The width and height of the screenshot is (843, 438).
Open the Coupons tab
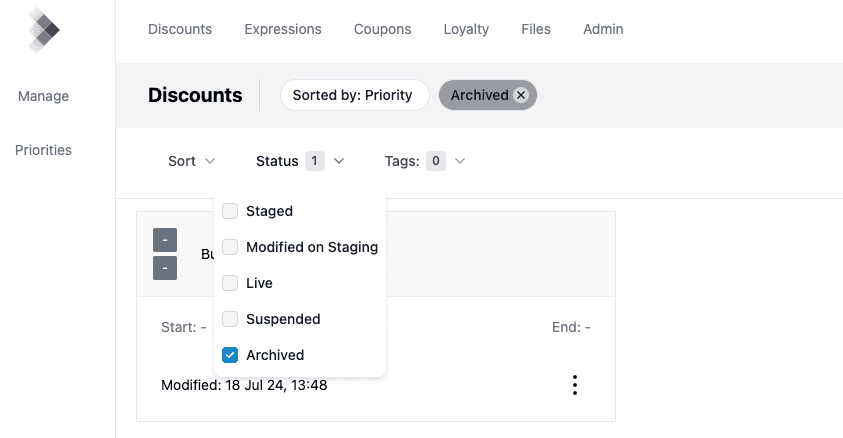tap(382, 29)
